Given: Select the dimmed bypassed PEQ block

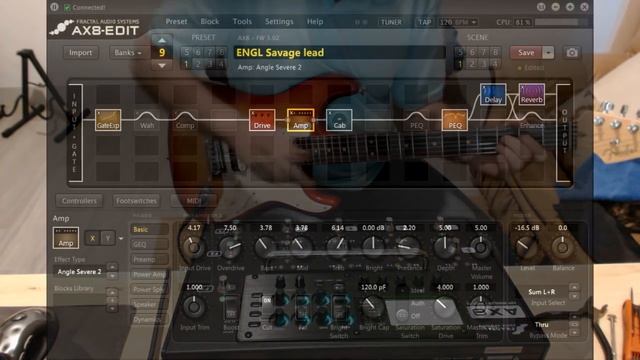Looking at the screenshot, I should [416, 120].
